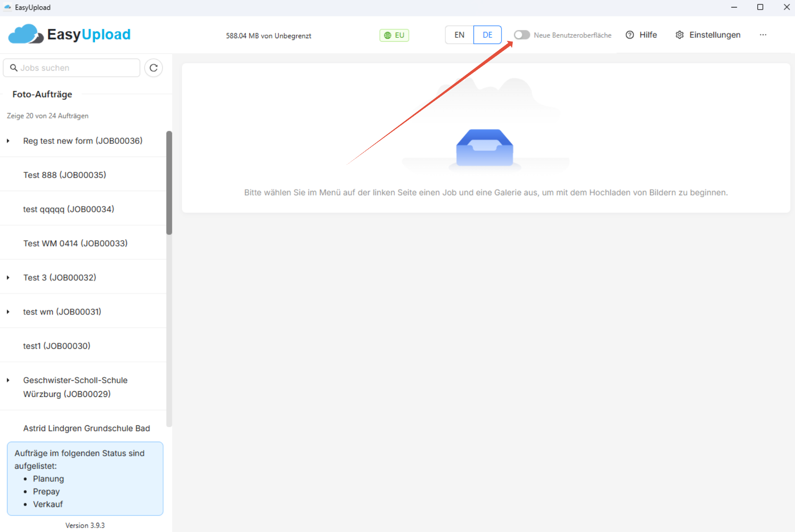Click the Hilfe button label
The height and width of the screenshot is (532, 795).
pyautogui.click(x=648, y=35)
